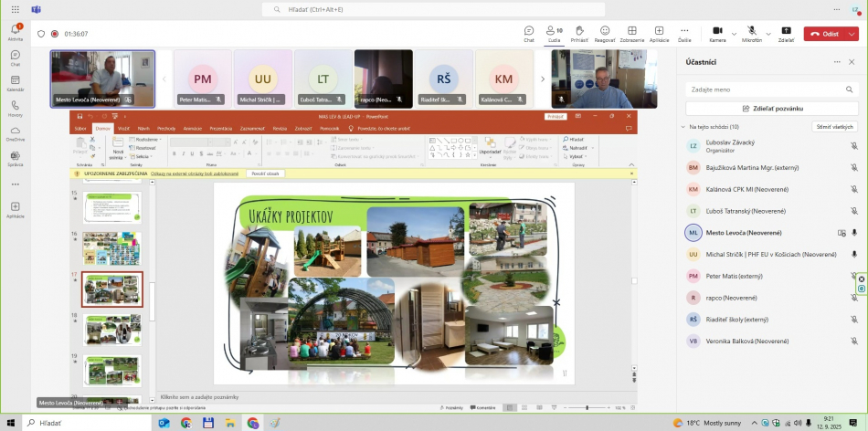
Task: Raise hand with the Prihlásiť button
Action: tap(579, 33)
